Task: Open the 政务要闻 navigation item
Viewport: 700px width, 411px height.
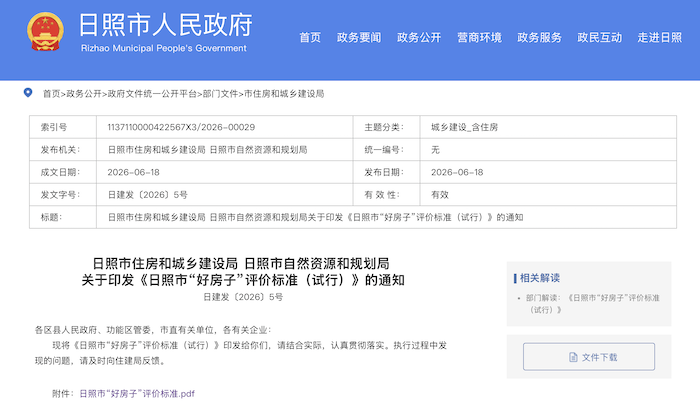Action: [x=359, y=37]
